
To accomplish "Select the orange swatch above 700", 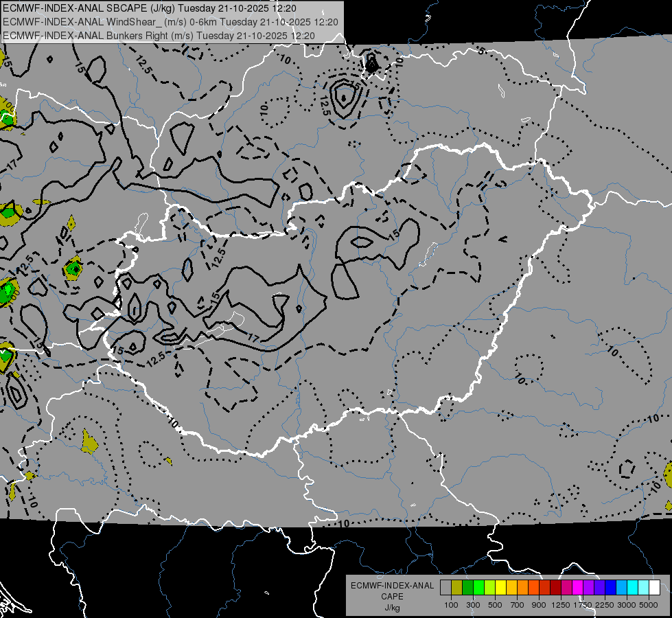I will [x=523, y=587].
